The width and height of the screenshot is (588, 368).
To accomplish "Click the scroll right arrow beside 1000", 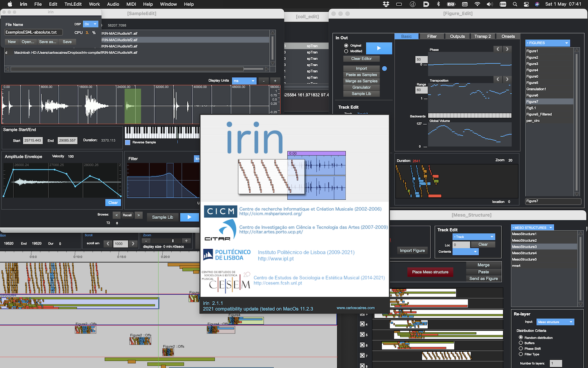I will tap(133, 244).
